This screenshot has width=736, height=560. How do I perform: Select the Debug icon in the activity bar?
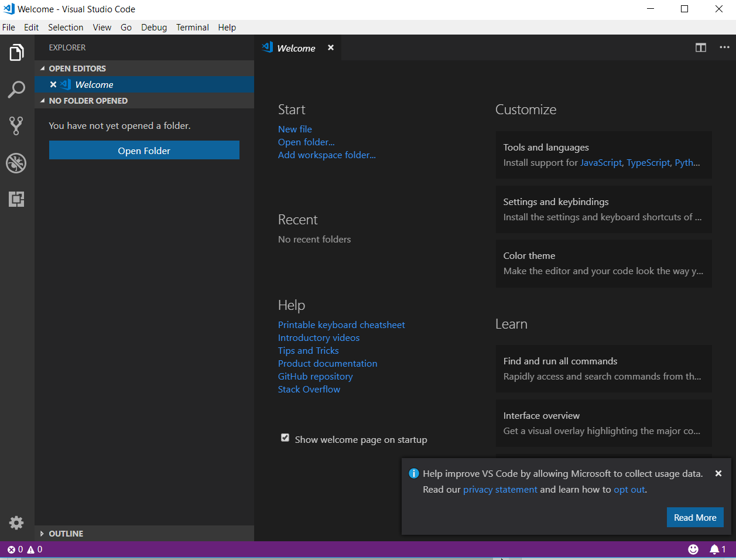tap(16, 163)
